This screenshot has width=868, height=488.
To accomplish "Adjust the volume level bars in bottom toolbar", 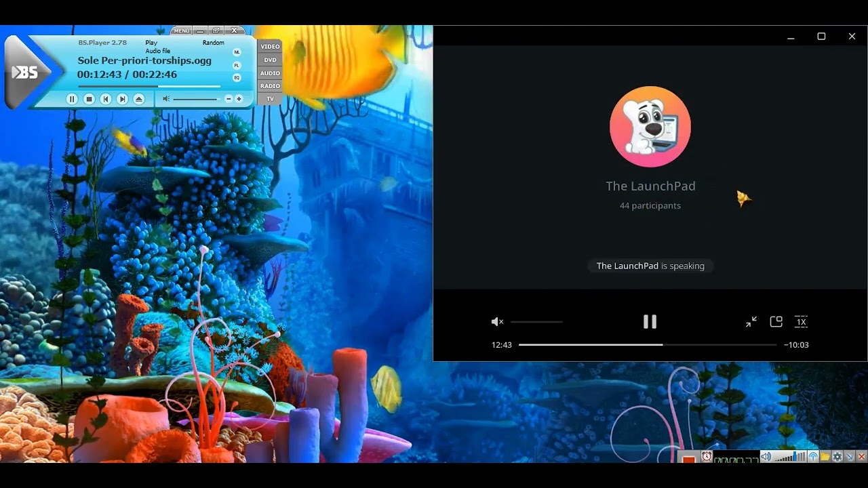I will [790, 457].
